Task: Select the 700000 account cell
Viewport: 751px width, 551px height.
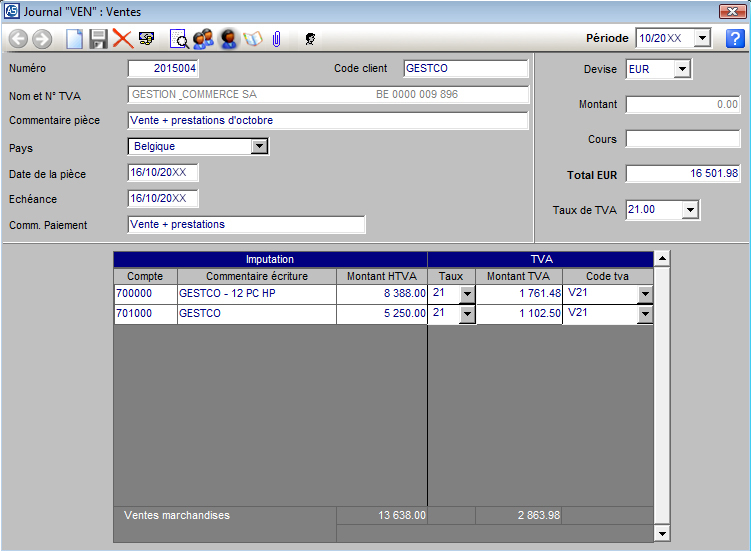Action: tap(145, 294)
